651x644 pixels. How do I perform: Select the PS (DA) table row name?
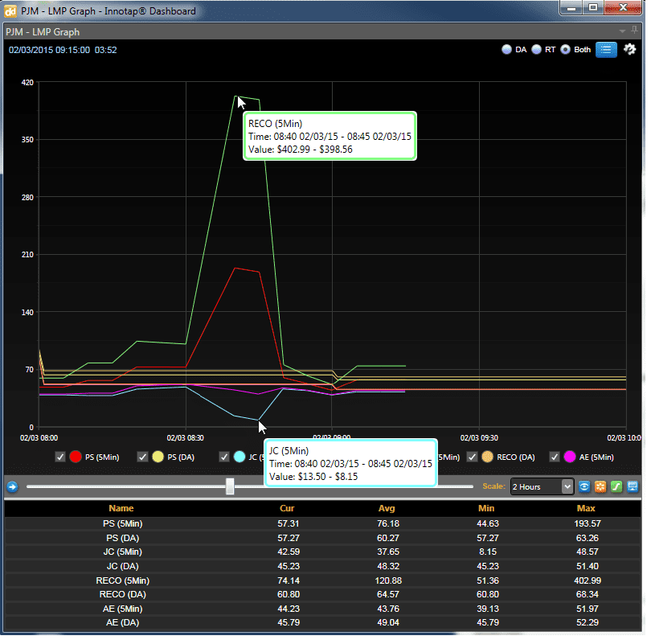point(122,538)
